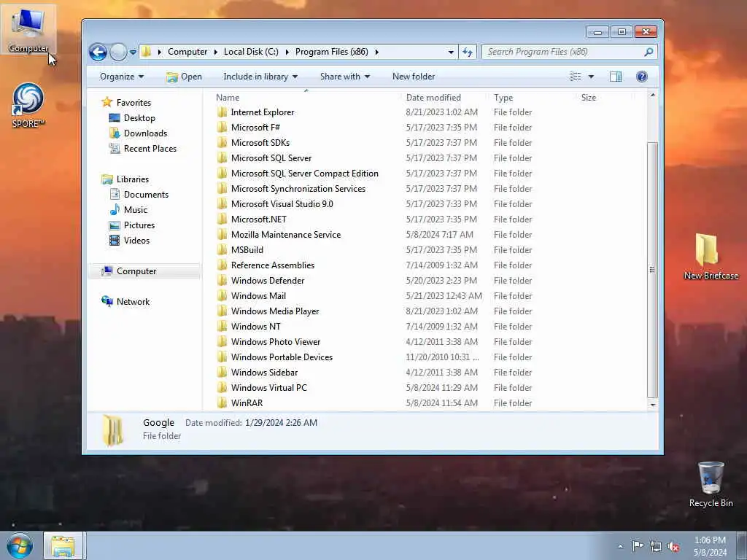This screenshot has height=560, width=747.
Task: Open the view options dropdown arrow
Action: click(x=591, y=77)
